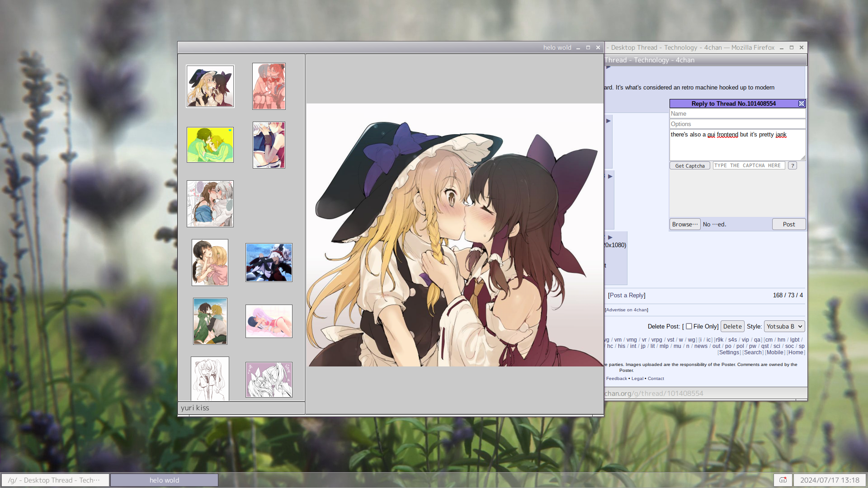Focus the Name field in reply form
868x488 pixels.
pyautogui.click(x=737, y=114)
